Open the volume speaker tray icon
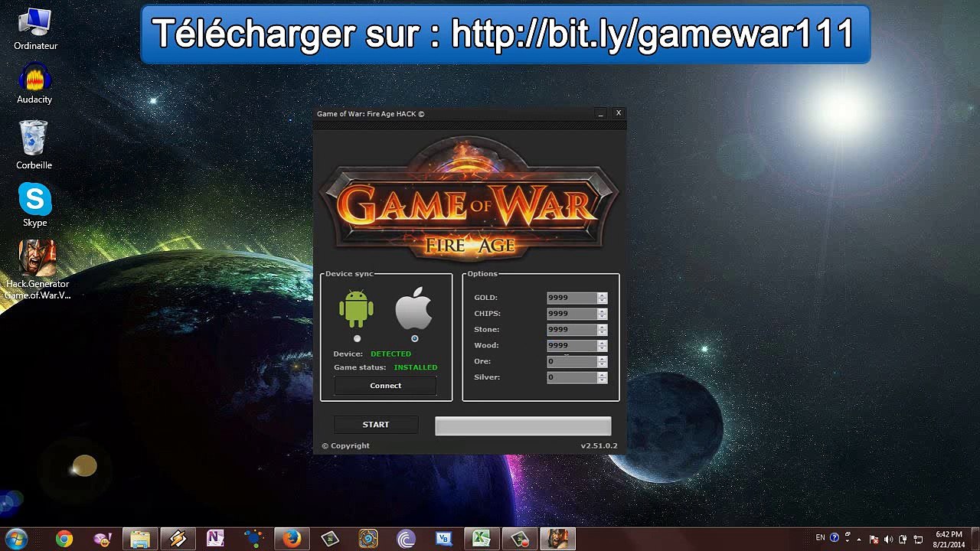 889,540
